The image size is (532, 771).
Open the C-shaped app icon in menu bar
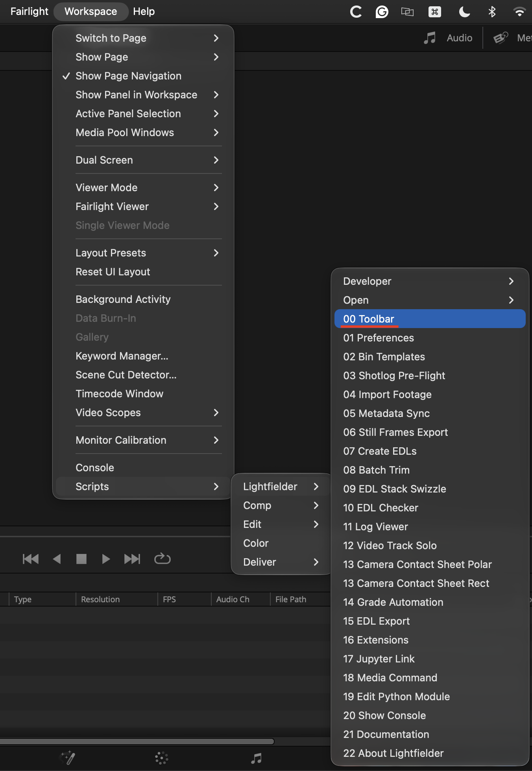(356, 12)
